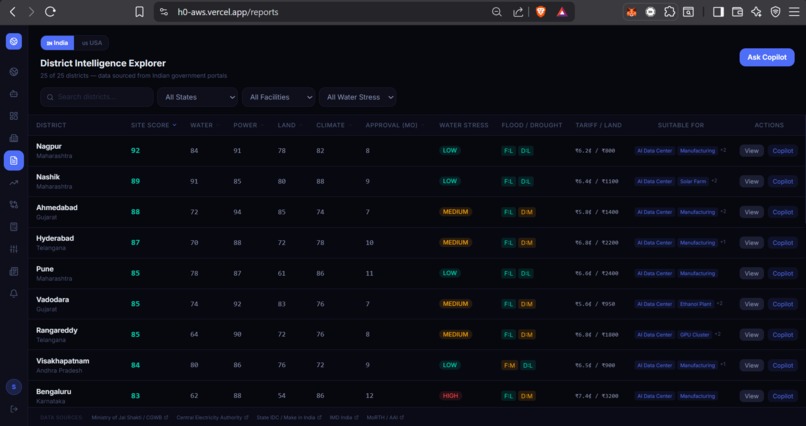
Task: Sort by Power column header
Action: pyautogui.click(x=247, y=125)
